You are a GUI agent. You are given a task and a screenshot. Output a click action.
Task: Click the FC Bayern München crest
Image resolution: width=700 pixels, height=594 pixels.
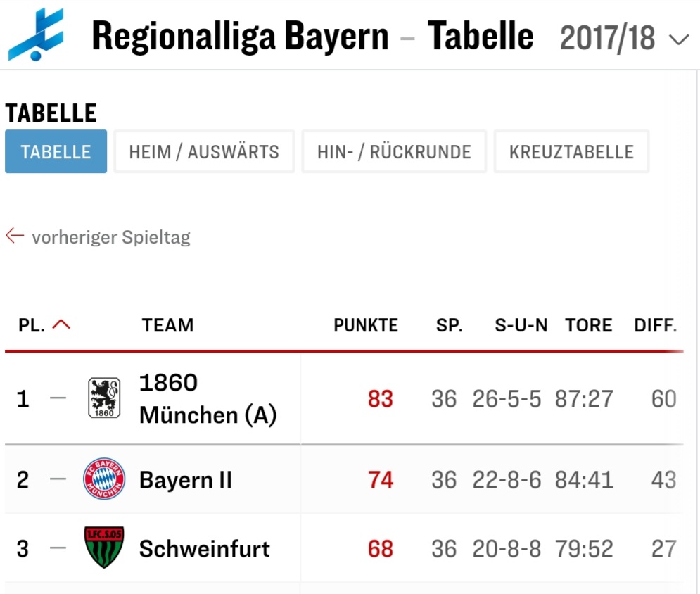point(104,479)
